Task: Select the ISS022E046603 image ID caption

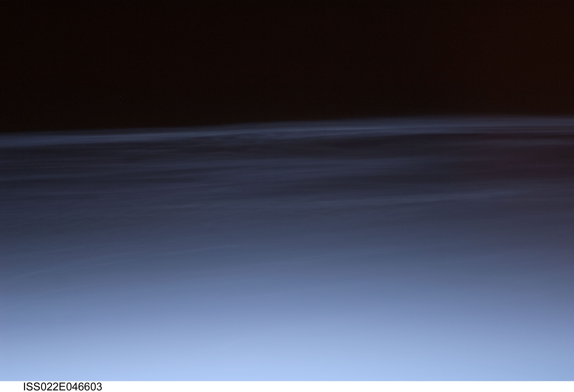Action: [63, 387]
